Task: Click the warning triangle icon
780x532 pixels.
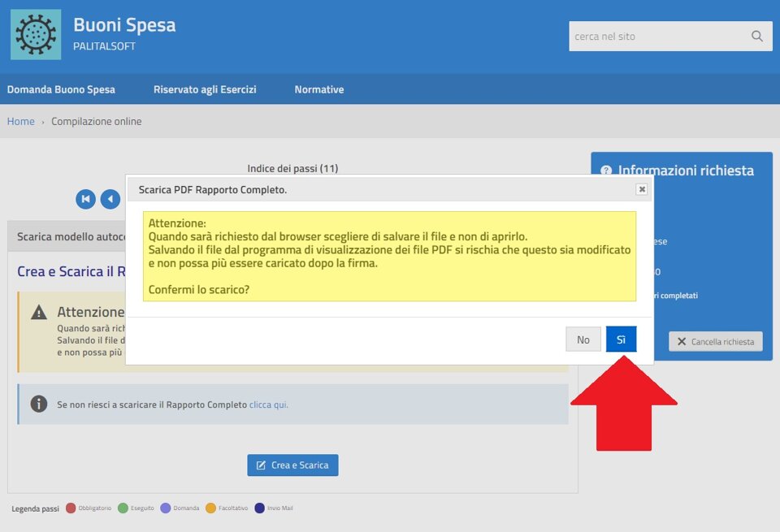Action: (39, 313)
